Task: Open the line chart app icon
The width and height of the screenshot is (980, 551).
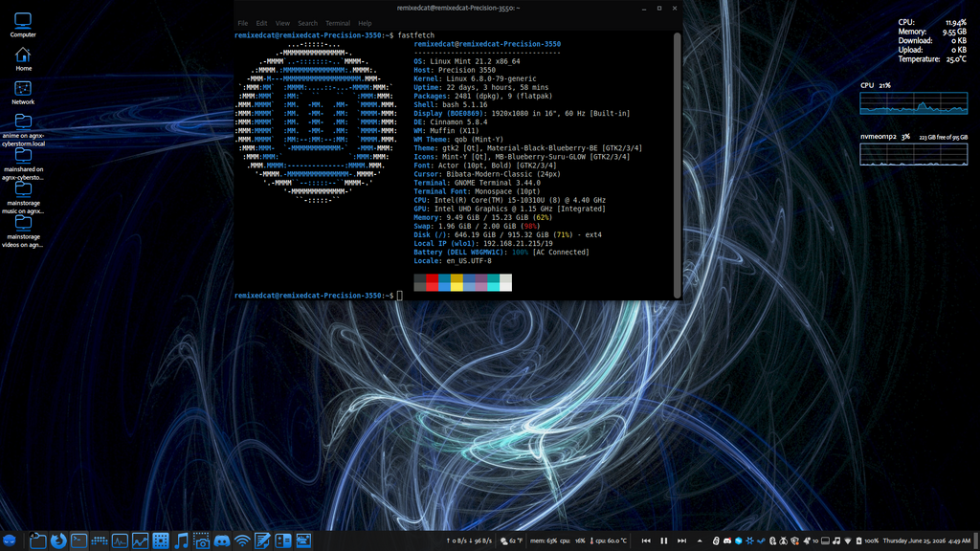Action: tap(140, 540)
